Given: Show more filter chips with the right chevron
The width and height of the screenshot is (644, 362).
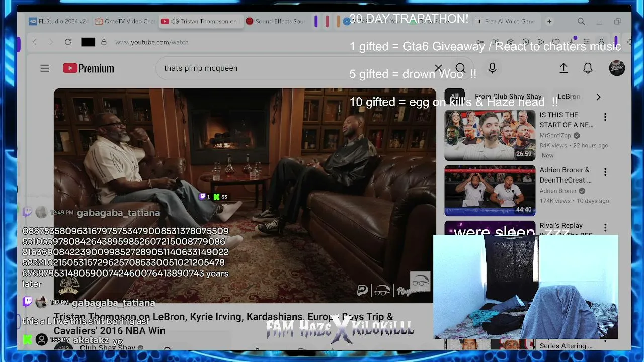Looking at the screenshot, I should click(598, 97).
